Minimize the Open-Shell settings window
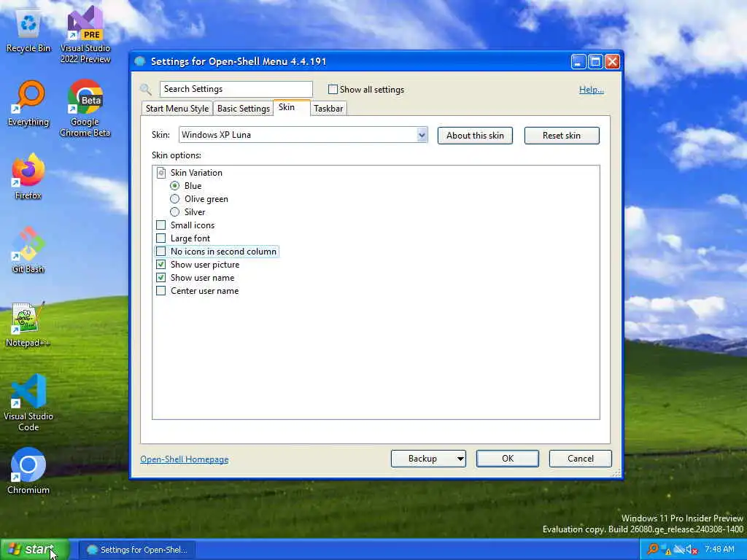The width and height of the screenshot is (747, 560). tap(578, 62)
